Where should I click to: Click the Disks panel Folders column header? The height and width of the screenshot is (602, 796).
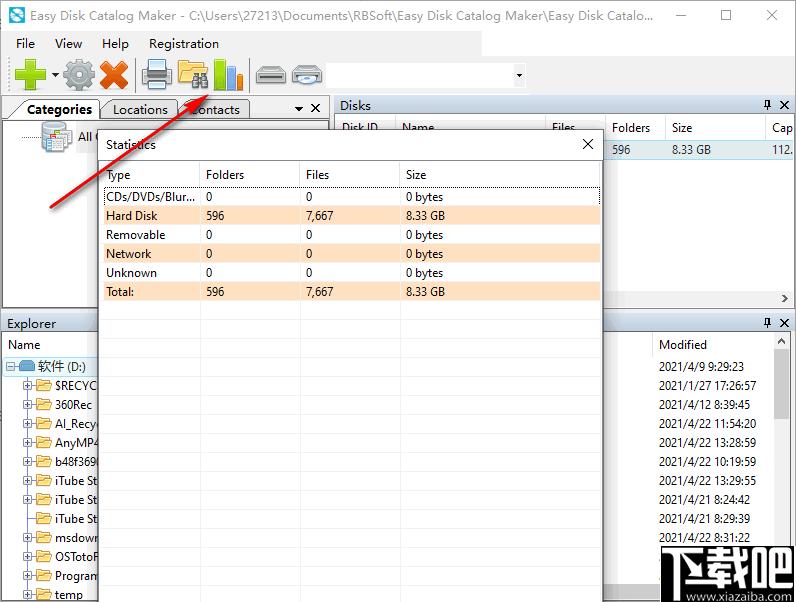pos(635,128)
